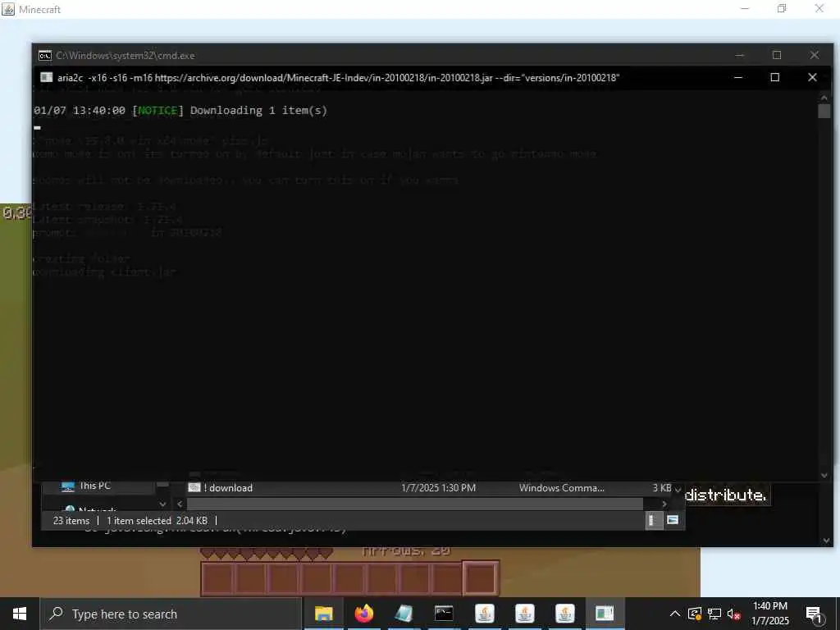Image resolution: width=840 pixels, height=630 pixels.
Task: Open the Windows Security tray icon
Action: click(x=695, y=614)
